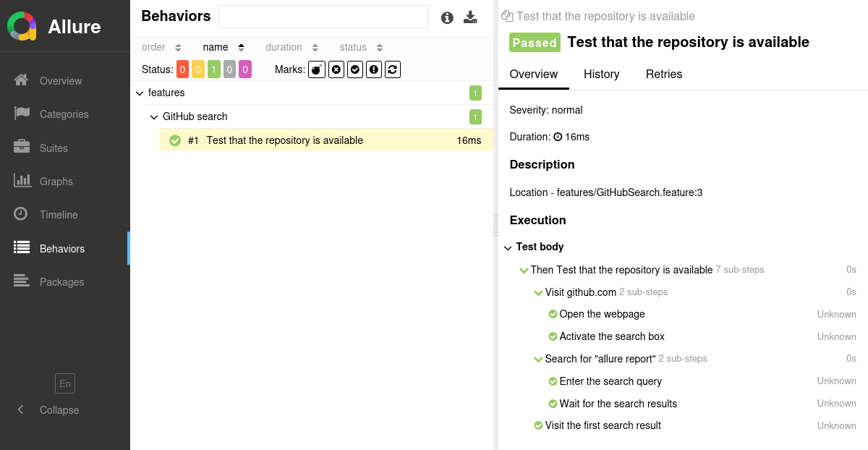This screenshot has width=868, height=450.
Task: Toggle the flaky bomb mark filter
Action: (x=317, y=69)
